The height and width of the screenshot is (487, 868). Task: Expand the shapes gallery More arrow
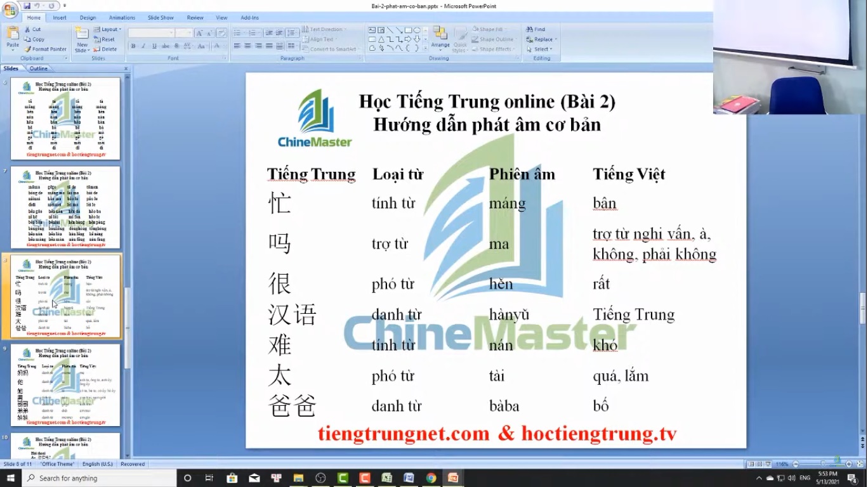426,48
